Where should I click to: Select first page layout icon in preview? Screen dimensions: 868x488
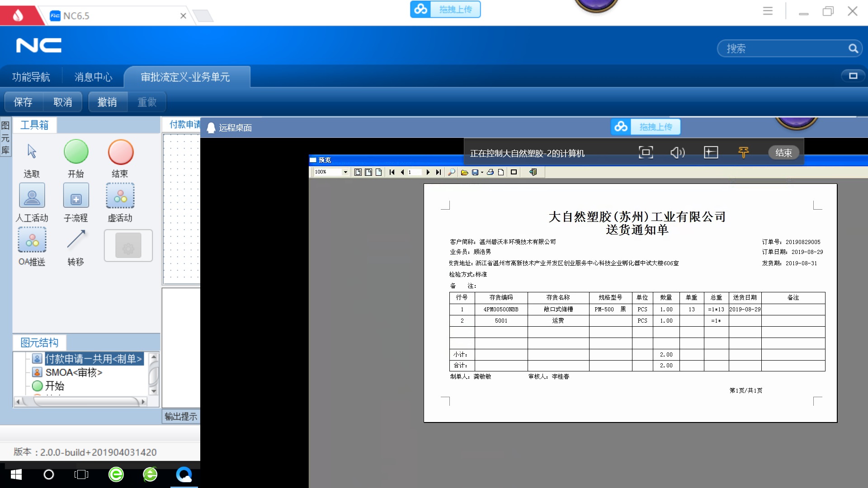tap(358, 172)
